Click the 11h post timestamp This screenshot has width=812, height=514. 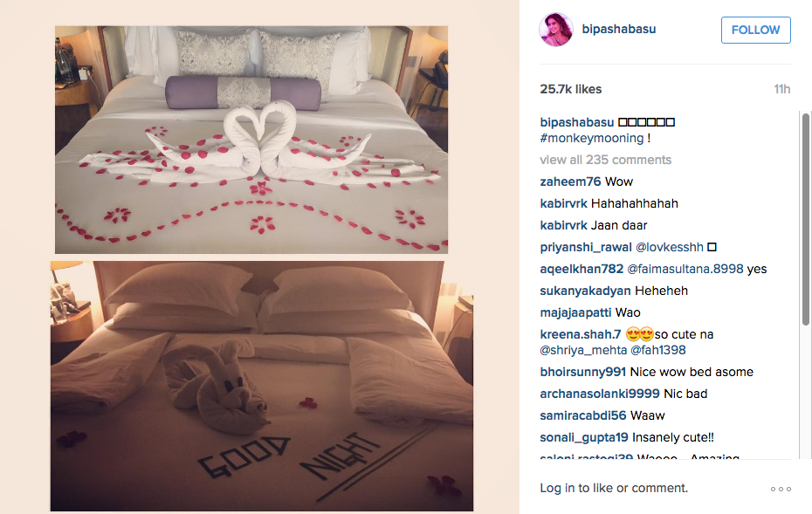[x=782, y=90]
